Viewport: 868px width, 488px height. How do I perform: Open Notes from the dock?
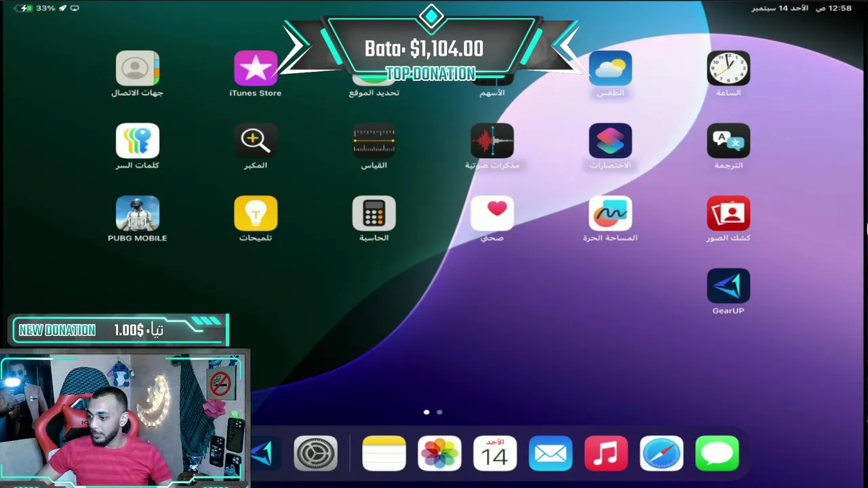coord(384,453)
